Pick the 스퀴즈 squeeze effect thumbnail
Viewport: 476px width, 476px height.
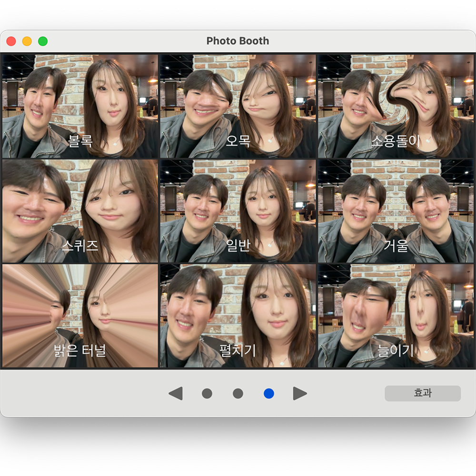(80, 211)
